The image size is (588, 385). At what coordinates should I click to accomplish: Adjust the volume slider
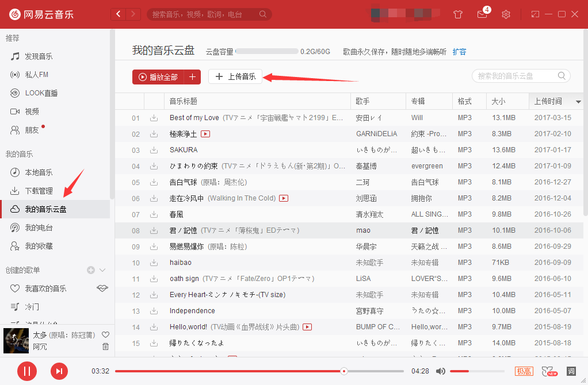click(x=478, y=371)
